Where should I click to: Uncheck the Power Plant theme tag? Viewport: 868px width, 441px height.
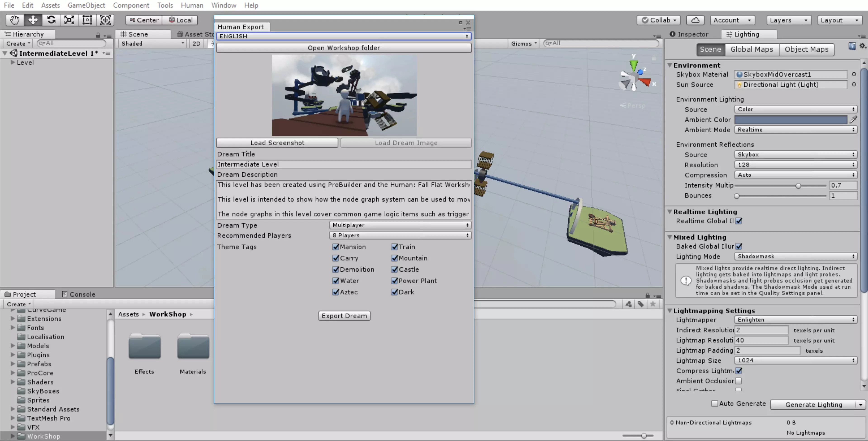(394, 281)
